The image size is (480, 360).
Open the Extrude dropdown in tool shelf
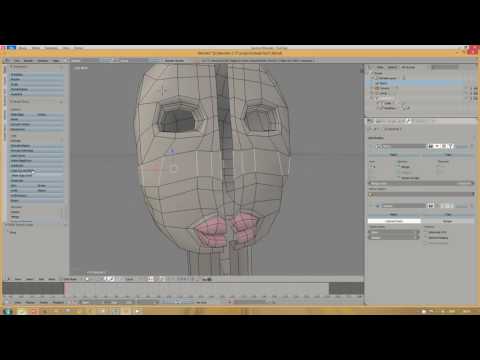coord(37,141)
